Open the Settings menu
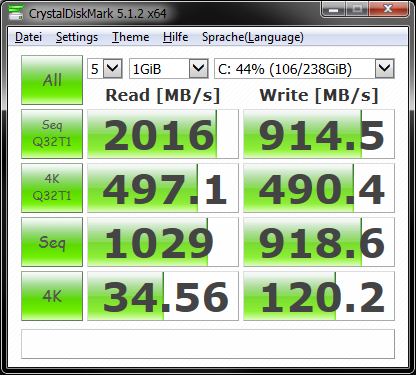The width and height of the screenshot is (416, 375). point(77,37)
